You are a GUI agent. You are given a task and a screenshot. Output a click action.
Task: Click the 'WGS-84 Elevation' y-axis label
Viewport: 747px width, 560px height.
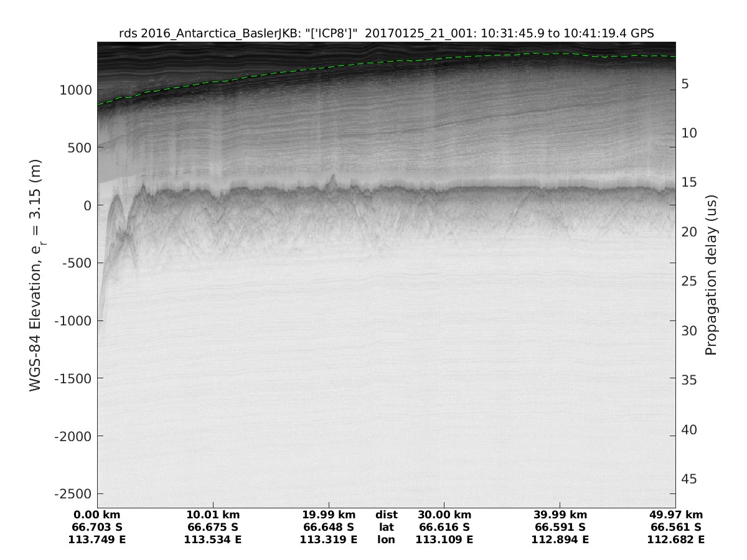pos(35,275)
